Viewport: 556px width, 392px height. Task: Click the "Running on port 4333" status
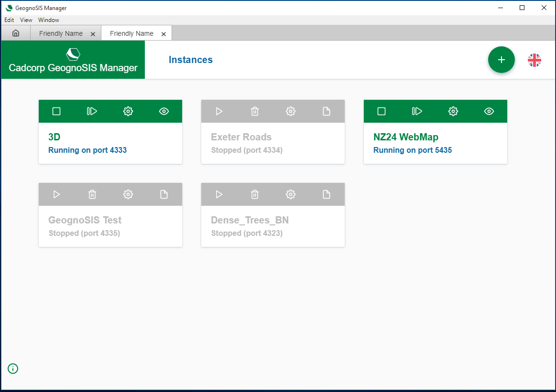coord(87,150)
